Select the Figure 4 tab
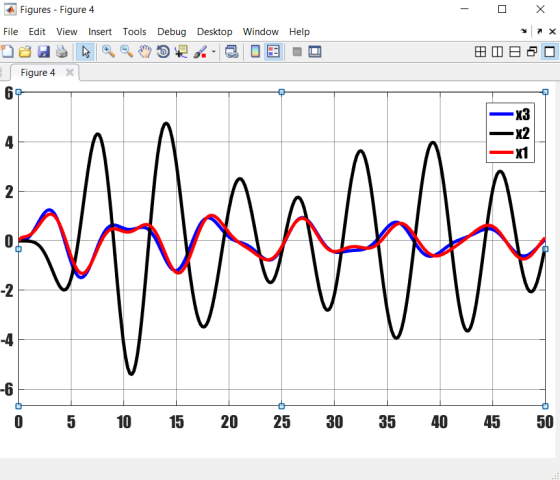This screenshot has width=560, height=480. pos(38,73)
